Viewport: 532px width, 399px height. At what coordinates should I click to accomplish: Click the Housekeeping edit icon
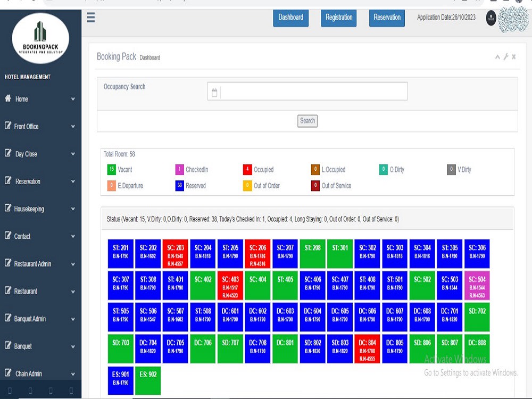coord(8,209)
